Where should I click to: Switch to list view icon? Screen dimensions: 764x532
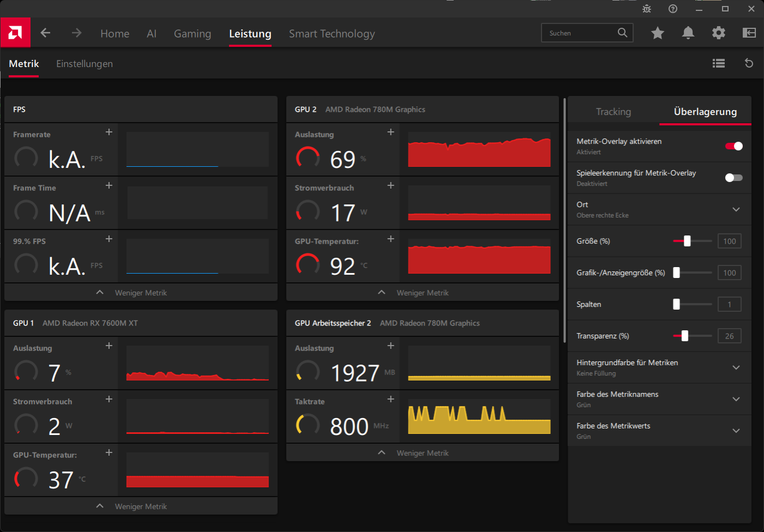point(719,64)
